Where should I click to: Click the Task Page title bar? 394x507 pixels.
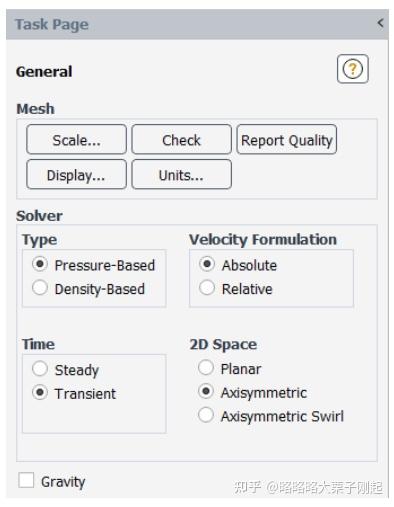[197, 24]
